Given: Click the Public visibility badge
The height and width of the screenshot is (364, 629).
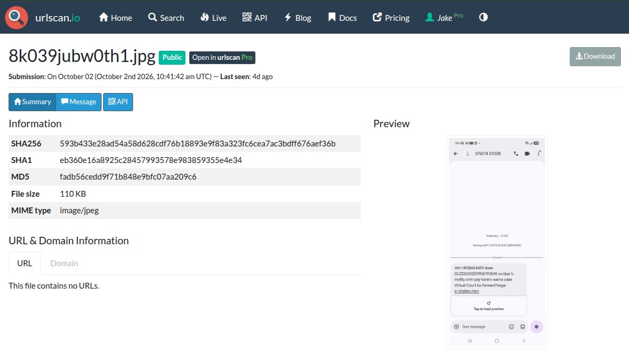Looking at the screenshot, I should click(x=172, y=57).
